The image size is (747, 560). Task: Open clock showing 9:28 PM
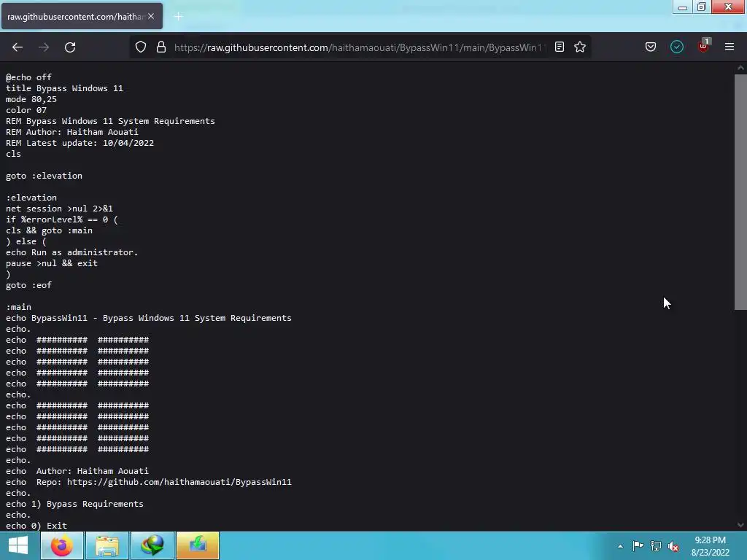(x=711, y=546)
